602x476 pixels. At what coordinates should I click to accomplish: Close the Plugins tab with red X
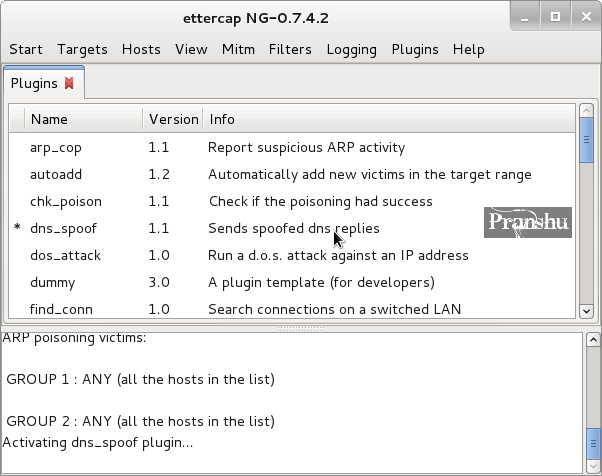click(69, 83)
